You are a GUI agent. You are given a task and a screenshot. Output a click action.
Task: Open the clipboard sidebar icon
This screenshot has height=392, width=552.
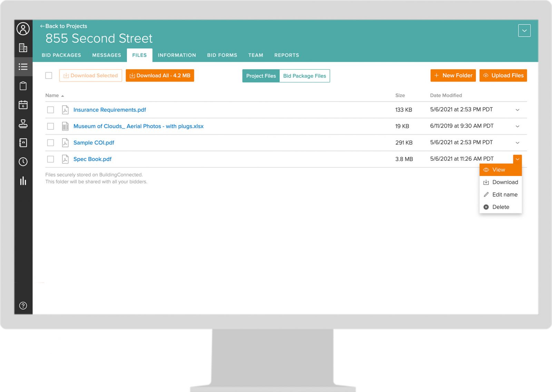pyautogui.click(x=23, y=86)
